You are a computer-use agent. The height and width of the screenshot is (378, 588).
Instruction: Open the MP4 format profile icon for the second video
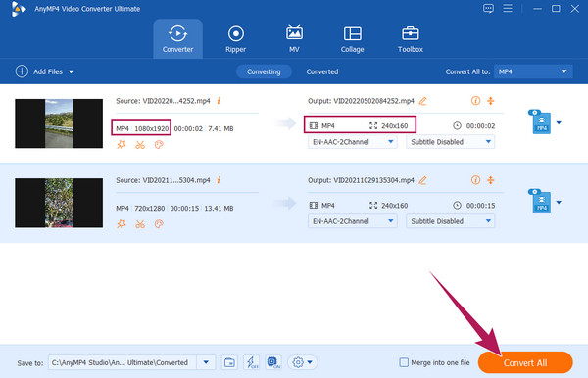pyautogui.click(x=540, y=201)
